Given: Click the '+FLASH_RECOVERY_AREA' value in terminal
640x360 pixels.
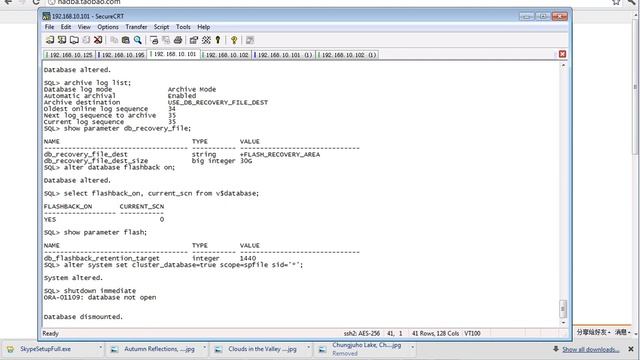Looking at the screenshot, I should click(280, 154).
